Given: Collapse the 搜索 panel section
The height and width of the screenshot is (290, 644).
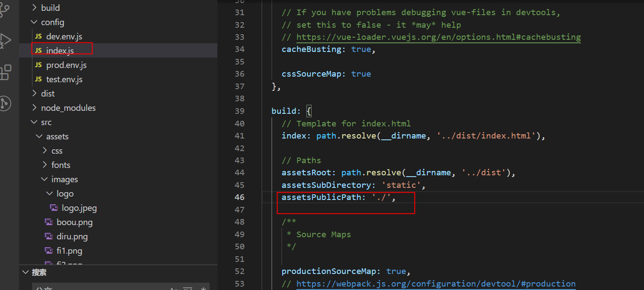Looking at the screenshot, I should (26, 273).
